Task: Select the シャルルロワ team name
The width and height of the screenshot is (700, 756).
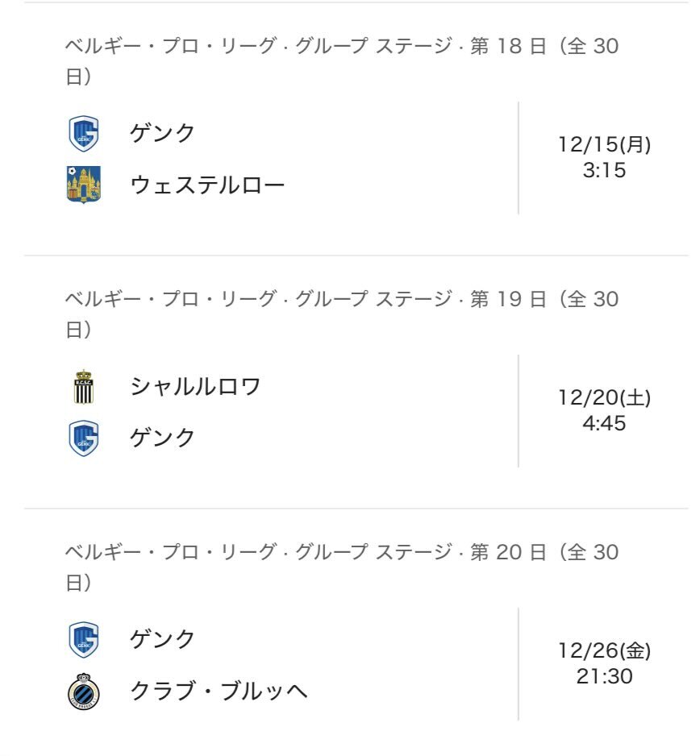Action: click(195, 387)
